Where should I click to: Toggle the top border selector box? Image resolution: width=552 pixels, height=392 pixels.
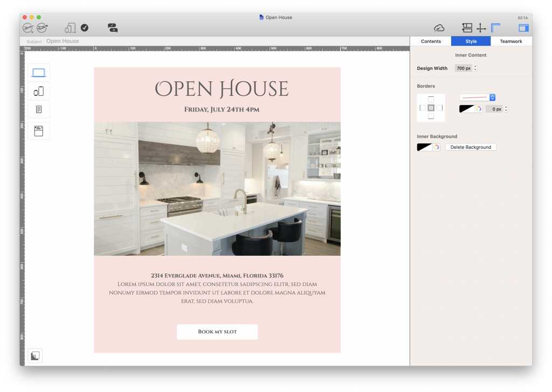(431, 99)
